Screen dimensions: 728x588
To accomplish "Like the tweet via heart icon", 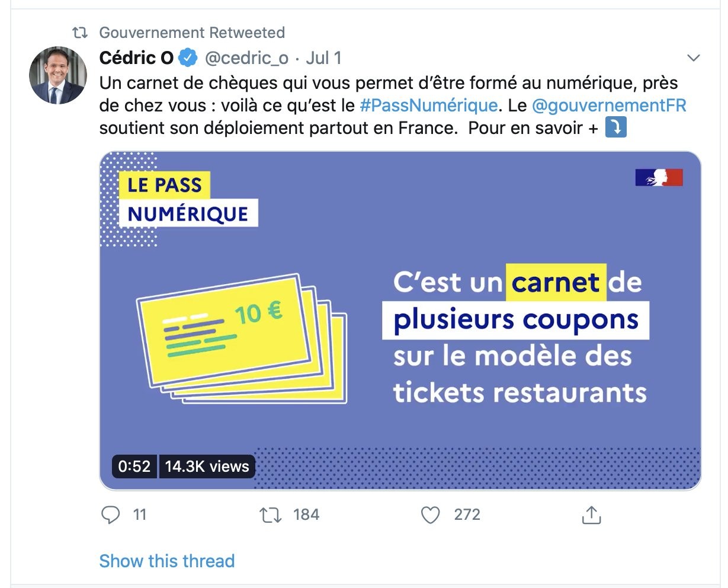I will [431, 514].
